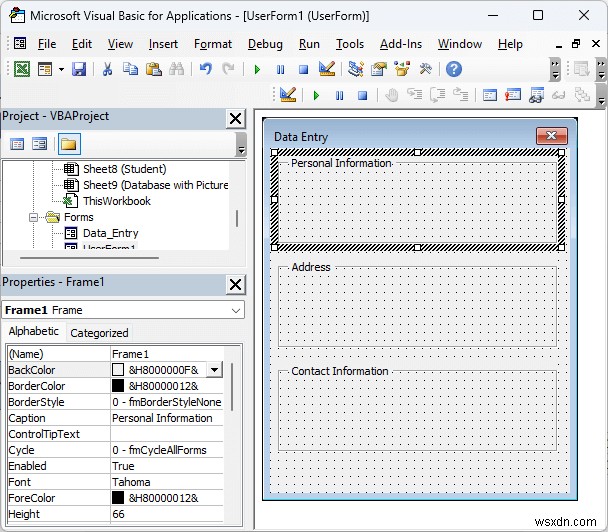Click View Object in the Project panel
Screen dimensions: 608x532
(x=40, y=144)
